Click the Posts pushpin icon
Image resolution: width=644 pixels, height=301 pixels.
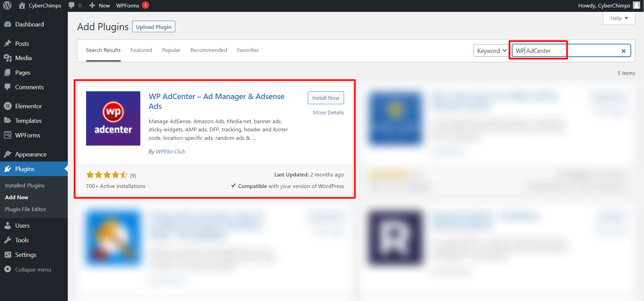point(7,43)
